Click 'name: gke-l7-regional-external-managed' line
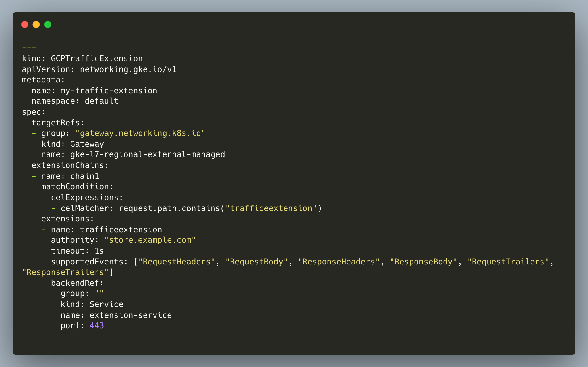The height and width of the screenshot is (367, 588). (x=133, y=154)
